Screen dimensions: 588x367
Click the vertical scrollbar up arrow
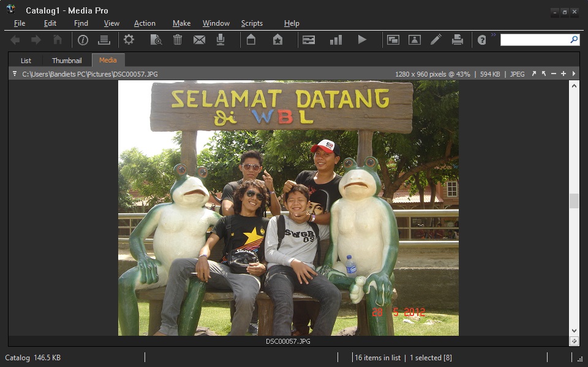(x=574, y=86)
